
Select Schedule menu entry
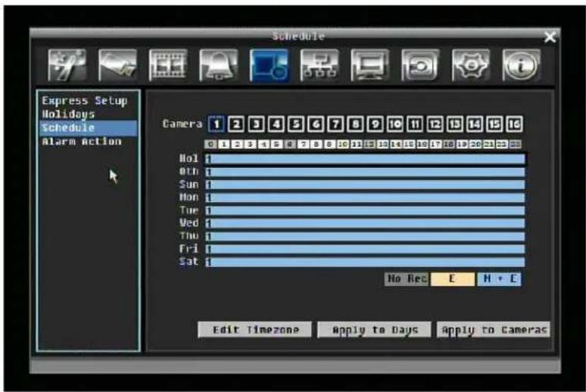click(x=89, y=128)
